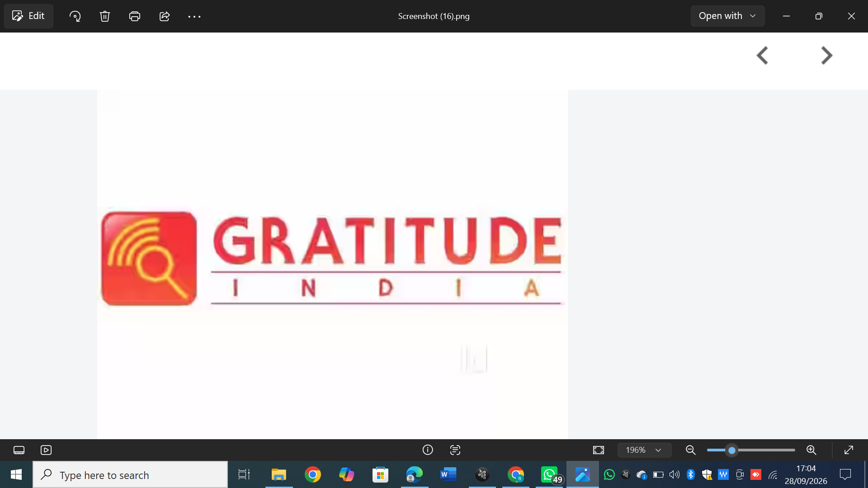Close the Photos window

(x=851, y=16)
